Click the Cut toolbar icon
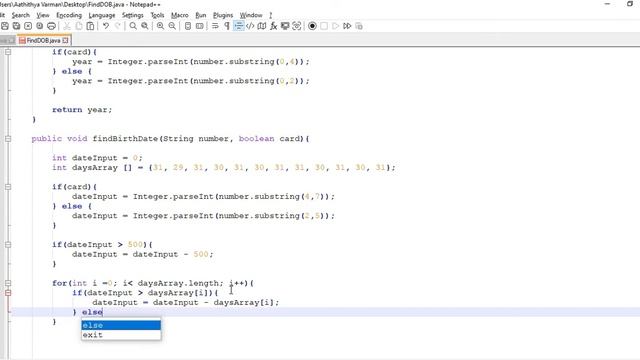 coord(67,26)
